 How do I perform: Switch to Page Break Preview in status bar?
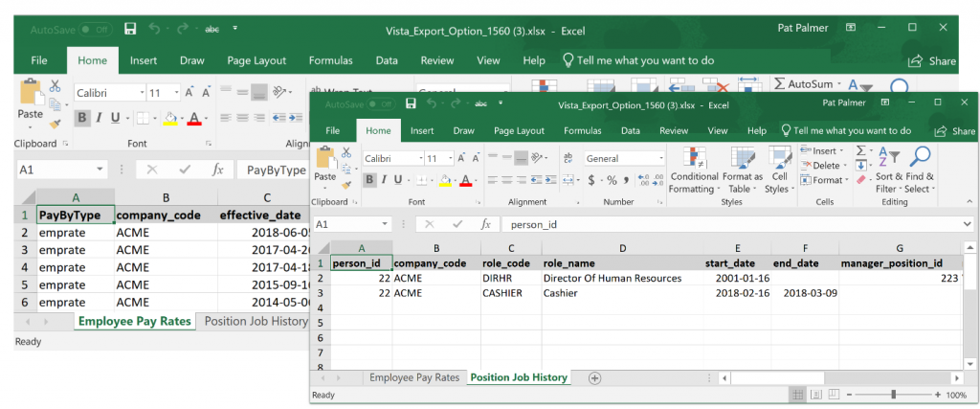834,395
